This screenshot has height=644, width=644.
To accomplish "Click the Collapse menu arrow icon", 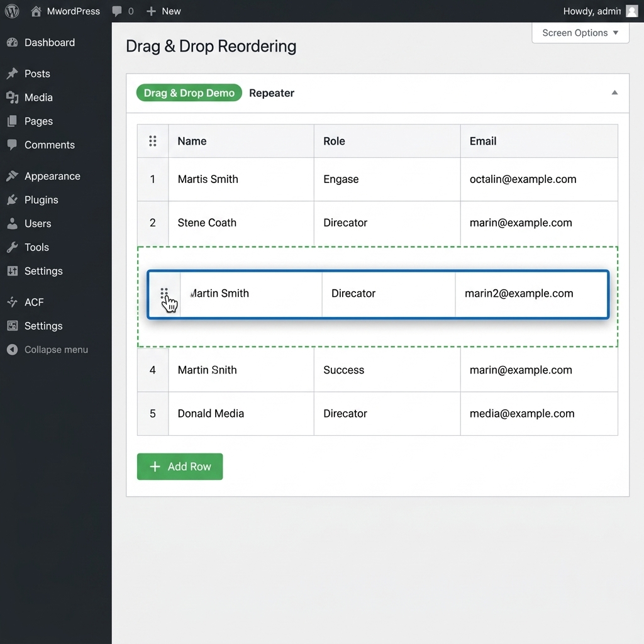I will point(13,350).
